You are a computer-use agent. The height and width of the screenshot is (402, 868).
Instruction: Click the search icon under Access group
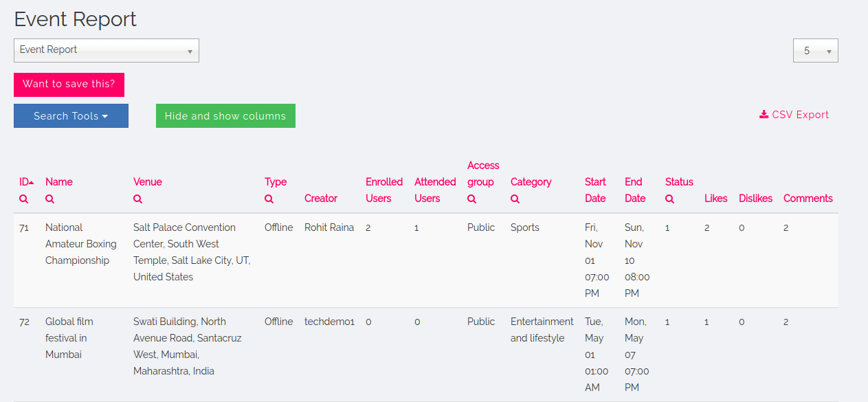tap(472, 199)
